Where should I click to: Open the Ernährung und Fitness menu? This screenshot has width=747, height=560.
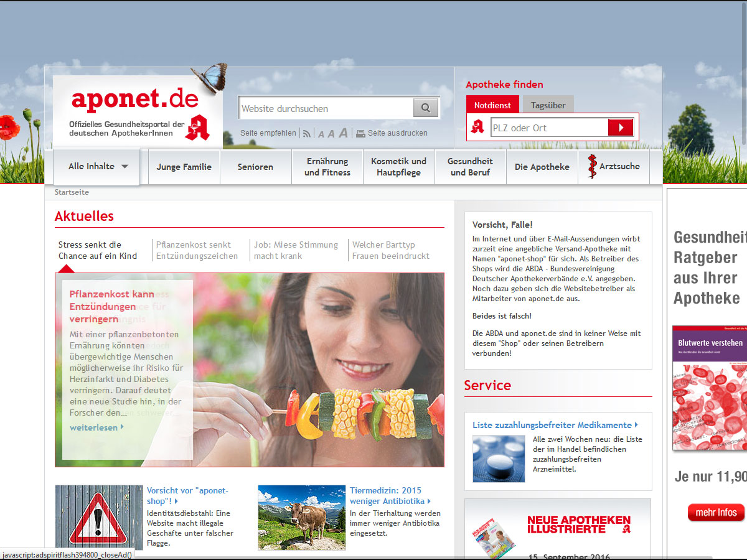[x=327, y=167]
